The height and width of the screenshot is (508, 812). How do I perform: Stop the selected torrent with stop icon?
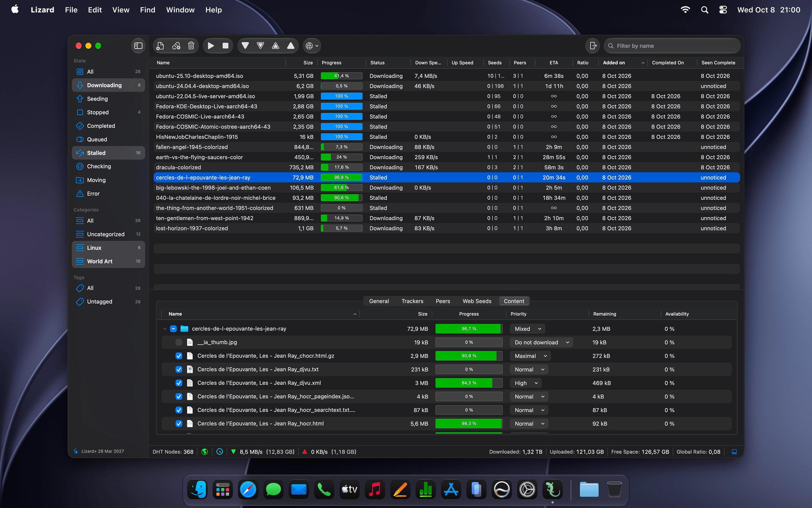pos(226,46)
